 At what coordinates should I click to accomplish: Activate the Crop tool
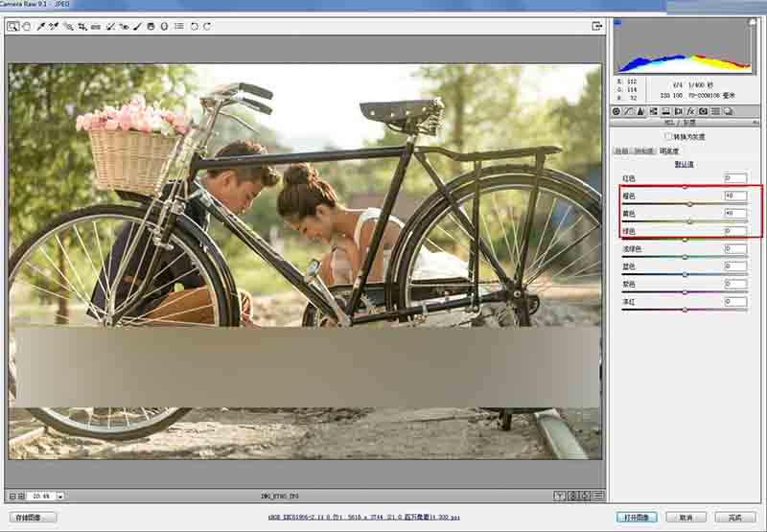click(x=82, y=27)
